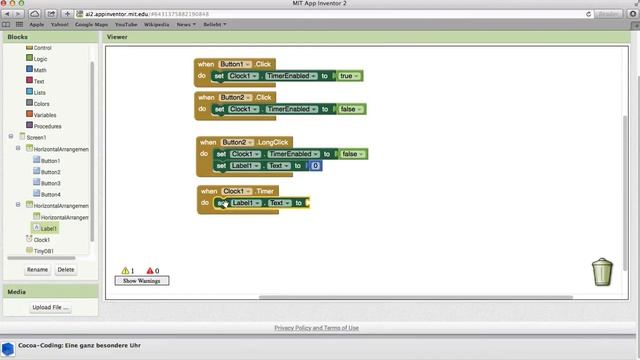The image size is (640, 360).
Task: Click the plus add-bookmark button
Action: click(x=67, y=14)
